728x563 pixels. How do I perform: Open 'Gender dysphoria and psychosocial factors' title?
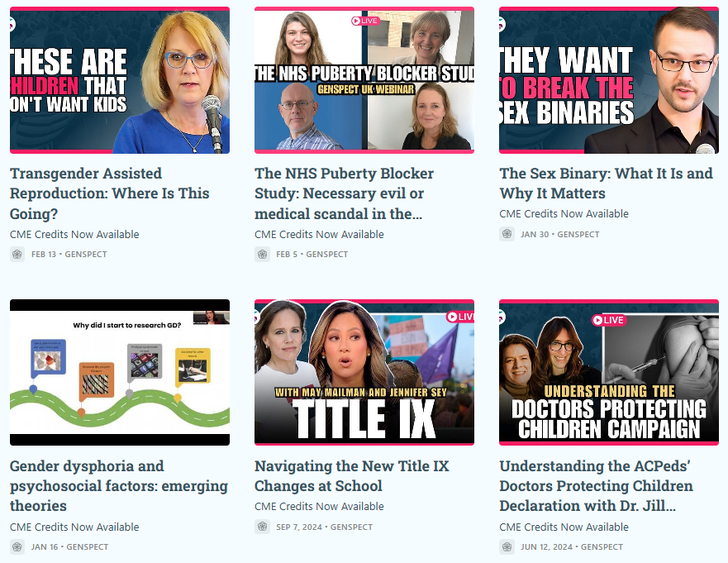coord(119,485)
